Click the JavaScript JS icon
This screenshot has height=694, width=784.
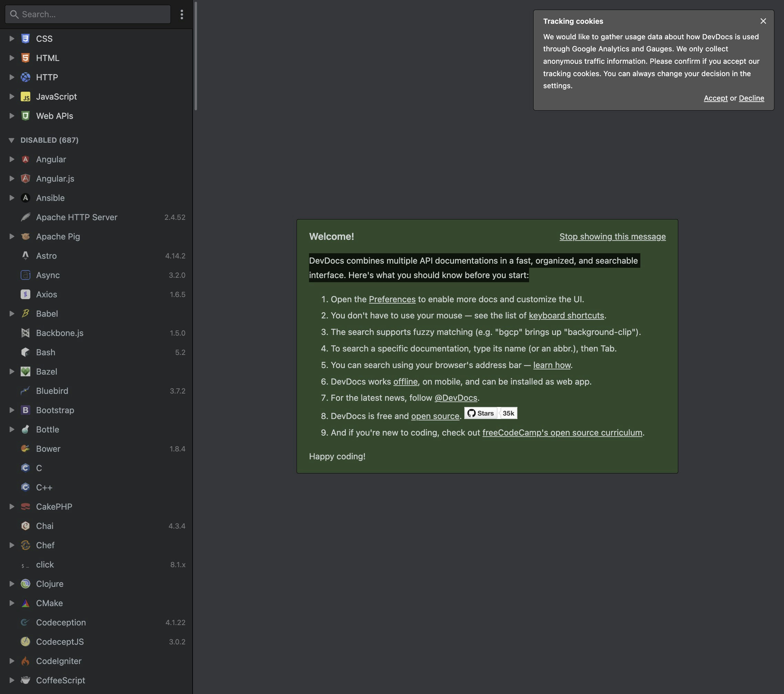[25, 97]
